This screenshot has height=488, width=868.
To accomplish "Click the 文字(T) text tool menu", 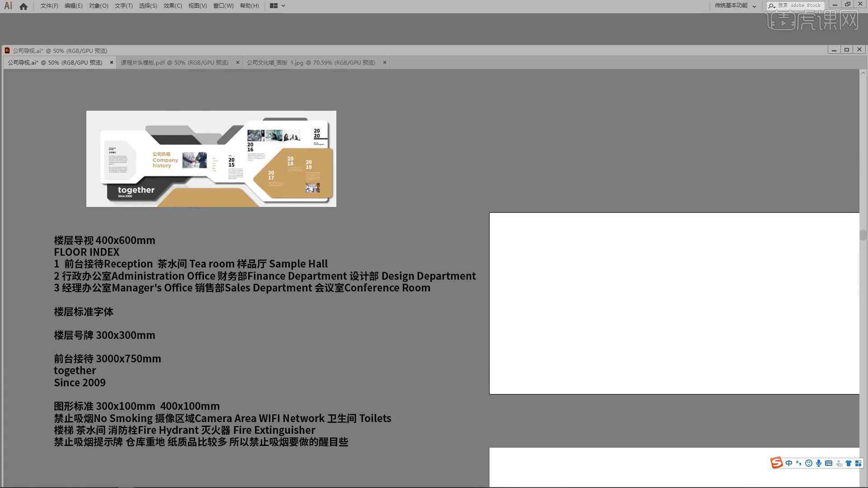I will pyautogui.click(x=122, y=5).
